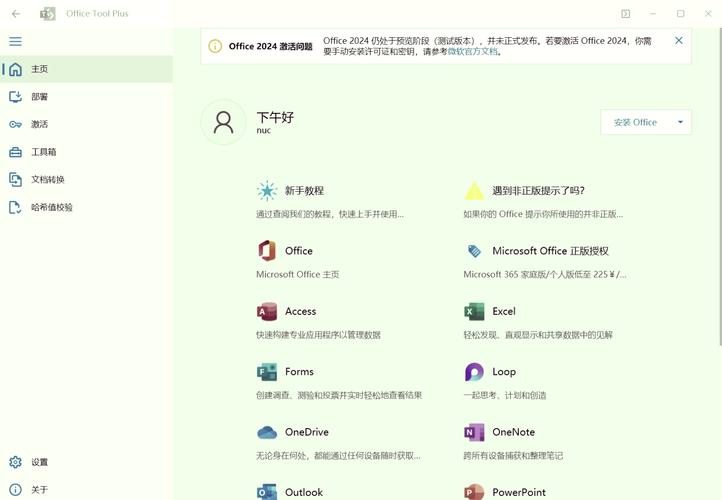Viewport: 722px width, 500px height.
Task: Open the Forms title link
Action: [299, 372]
